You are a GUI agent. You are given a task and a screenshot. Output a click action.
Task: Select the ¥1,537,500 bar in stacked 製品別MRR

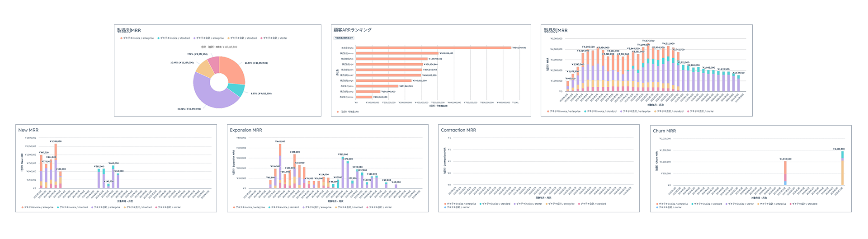(x=738, y=83)
